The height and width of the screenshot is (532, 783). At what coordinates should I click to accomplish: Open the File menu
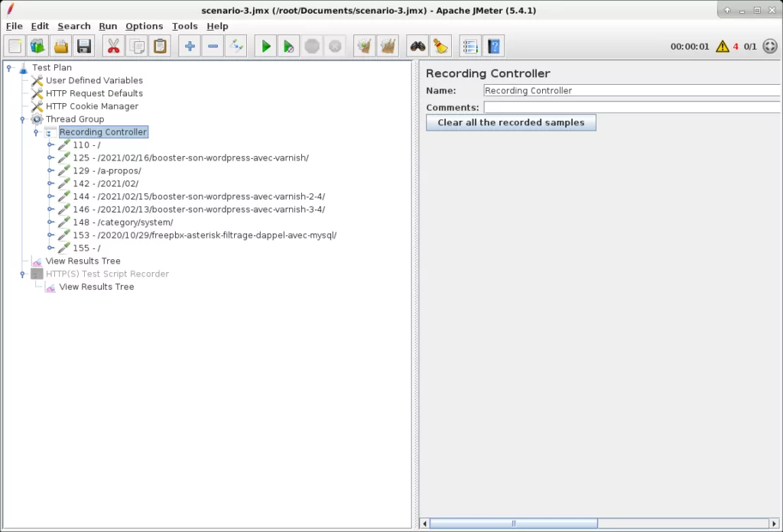coord(14,26)
